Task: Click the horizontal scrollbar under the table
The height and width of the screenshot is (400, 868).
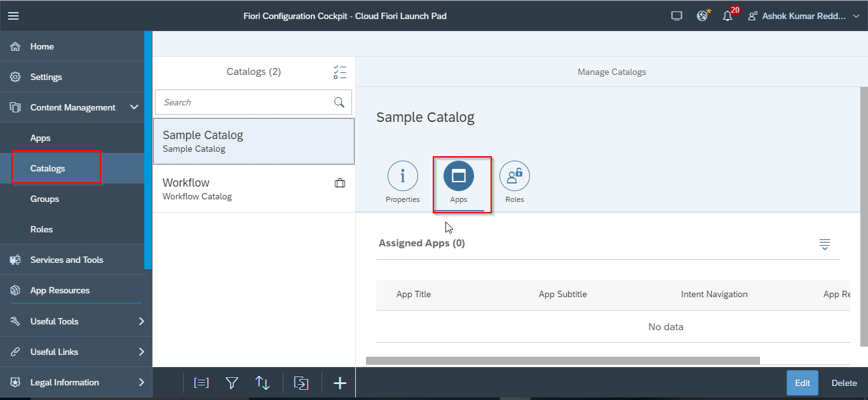Action: [x=562, y=361]
